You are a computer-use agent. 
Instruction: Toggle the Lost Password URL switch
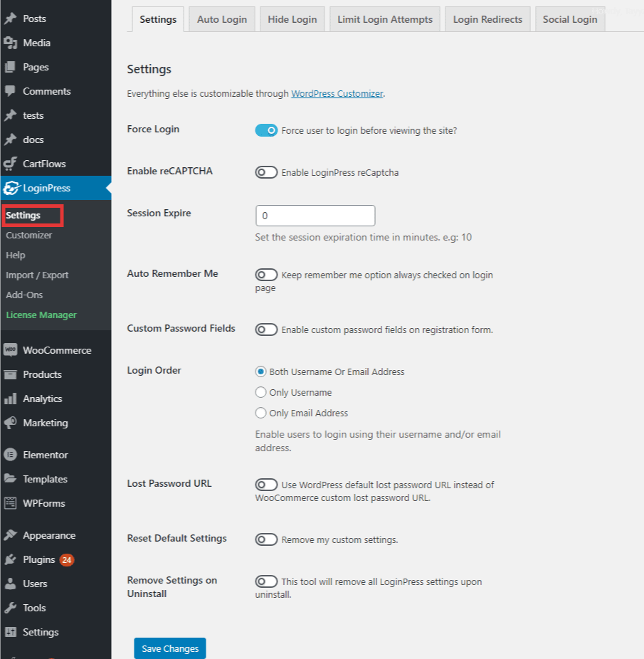tap(266, 485)
